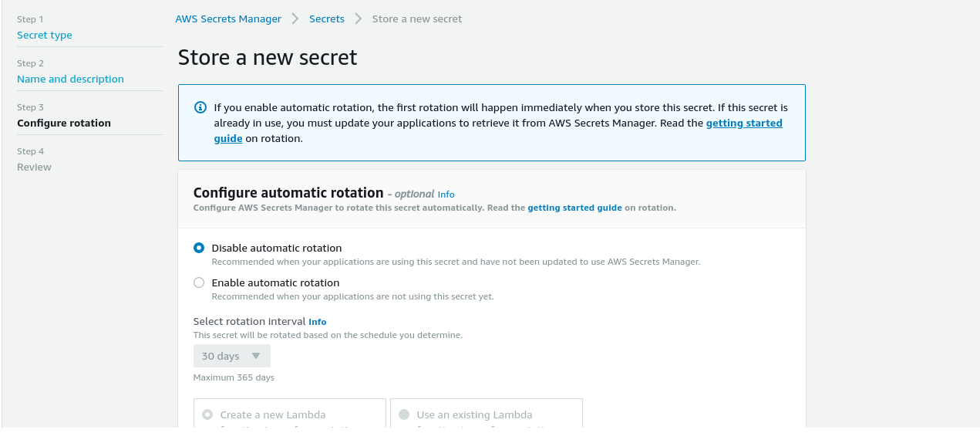Open AWS Secrets Manager breadcrumb link
The height and width of the screenshot is (433, 980).
(228, 19)
